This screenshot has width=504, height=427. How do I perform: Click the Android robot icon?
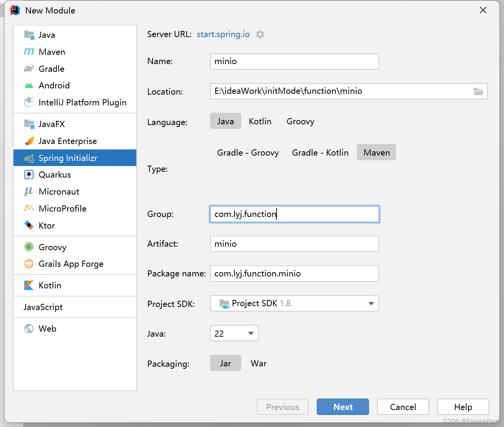[29, 85]
